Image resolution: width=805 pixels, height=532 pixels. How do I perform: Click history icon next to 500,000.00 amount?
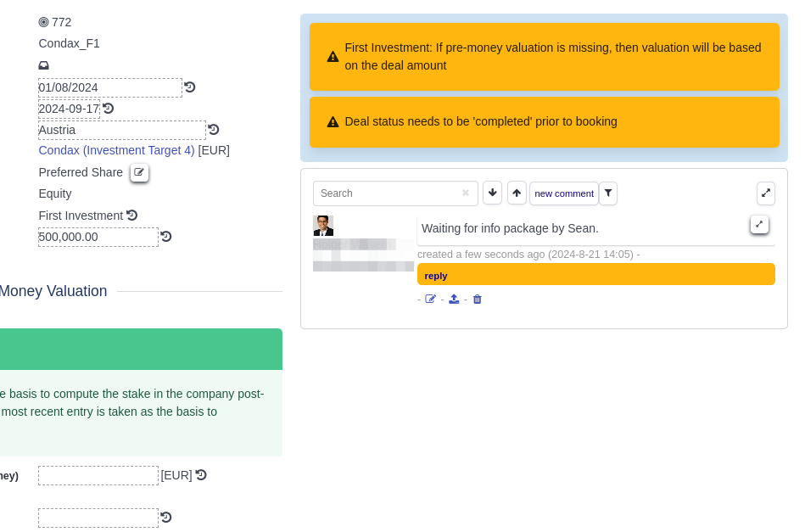(x=166, y=237)
